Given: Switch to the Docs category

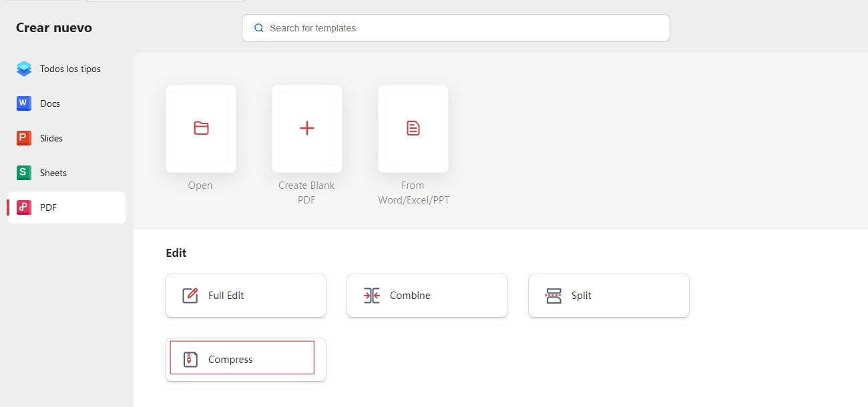Looking at the screenshot, I should coord(66,103).
